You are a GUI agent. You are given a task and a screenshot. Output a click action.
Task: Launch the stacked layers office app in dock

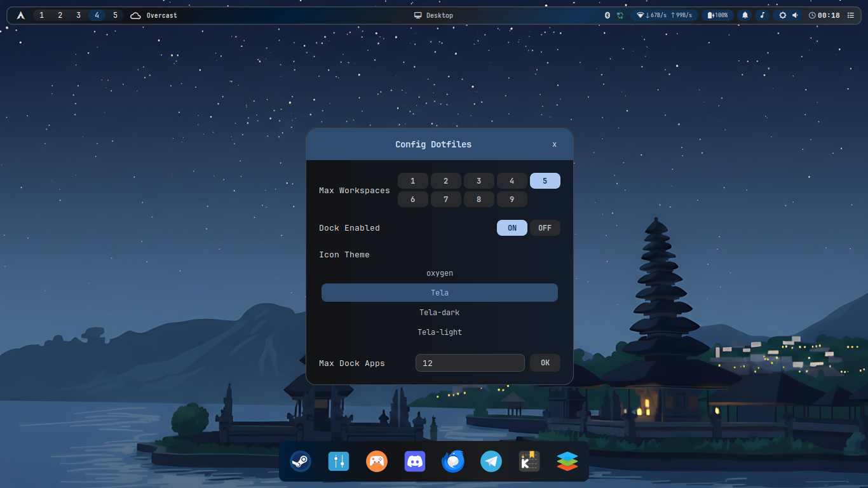[567, 461]
